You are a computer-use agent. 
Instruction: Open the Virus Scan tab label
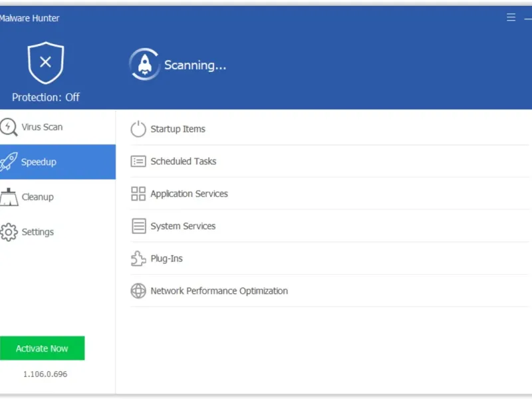[42, 127]
